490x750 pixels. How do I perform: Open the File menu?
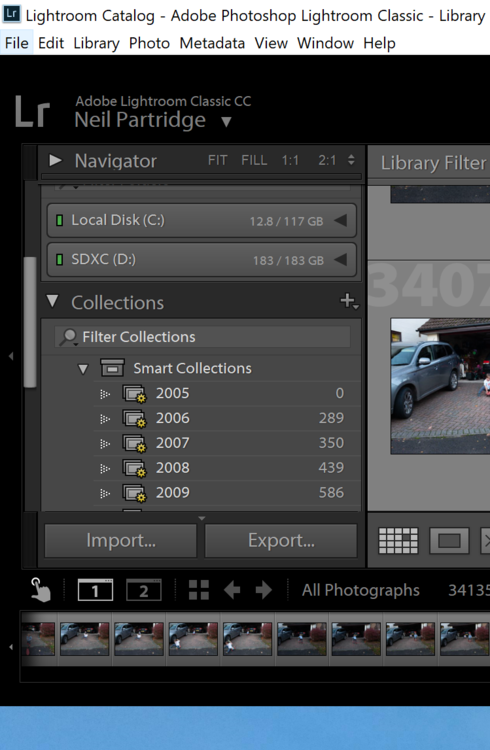click(17, 44)
